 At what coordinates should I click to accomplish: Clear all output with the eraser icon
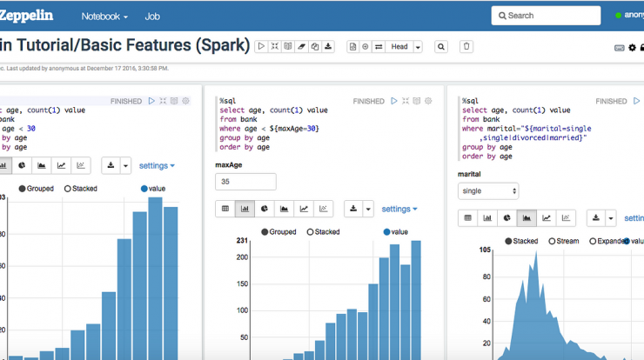301,46
